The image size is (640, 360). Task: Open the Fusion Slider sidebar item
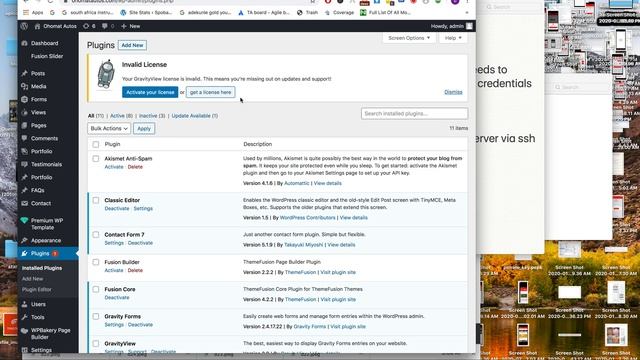click(x=47, y=56)
